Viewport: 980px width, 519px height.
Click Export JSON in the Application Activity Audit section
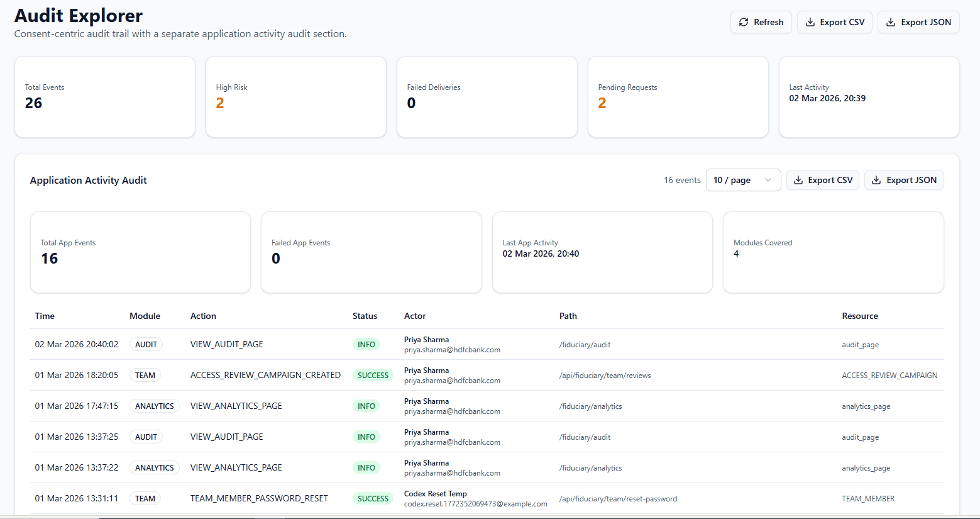pos(904,180)
